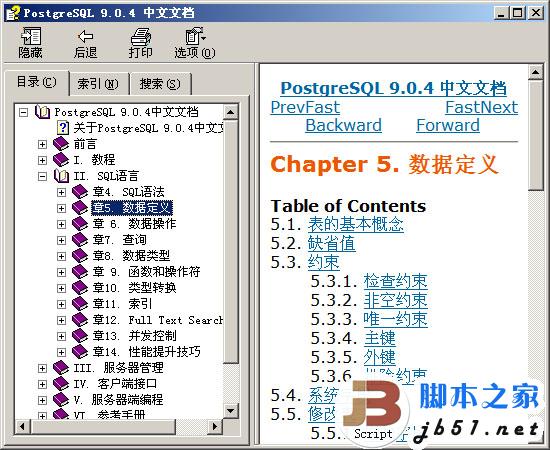This screenshot has width=550, height=450.
Task: Click the 后退 (Back) arrow icon
Action: pos(85,36)
